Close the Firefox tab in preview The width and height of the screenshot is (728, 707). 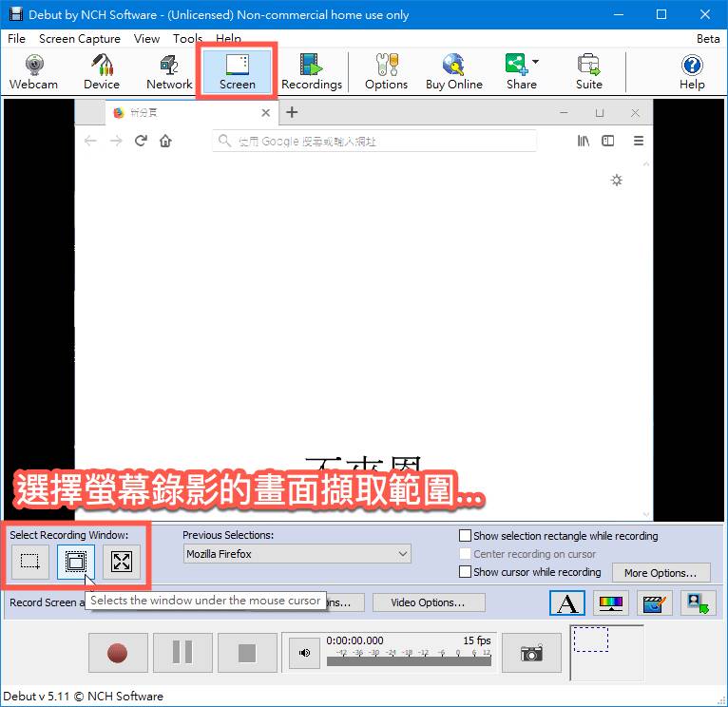tap(265, 113)
